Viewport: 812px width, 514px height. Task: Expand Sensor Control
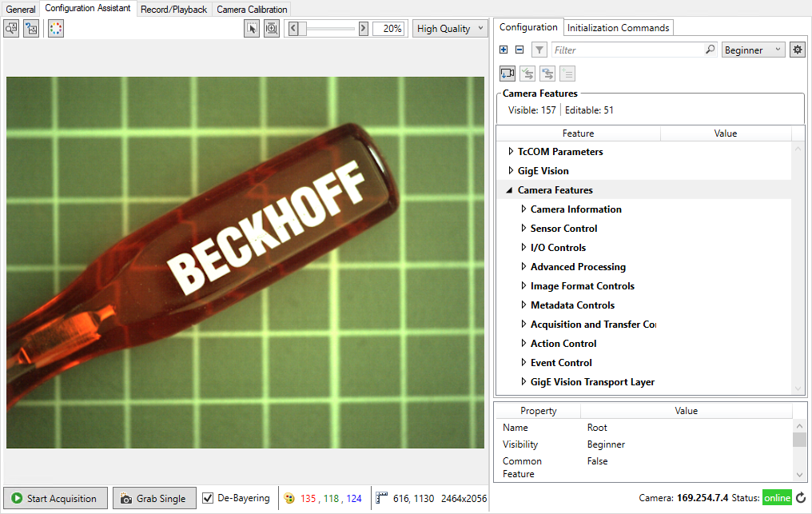[x=523, y=228]
